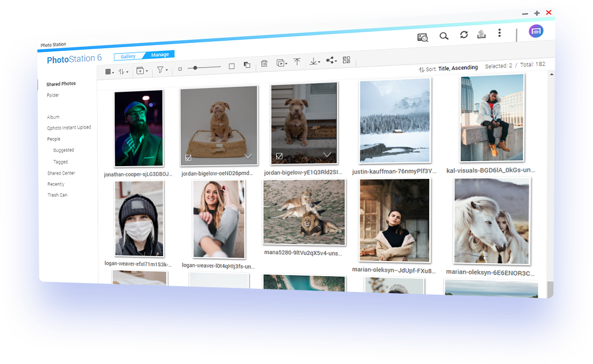593x364 pixels.
Task: Click the QR code grid icon
Action: tap(346, 60)
